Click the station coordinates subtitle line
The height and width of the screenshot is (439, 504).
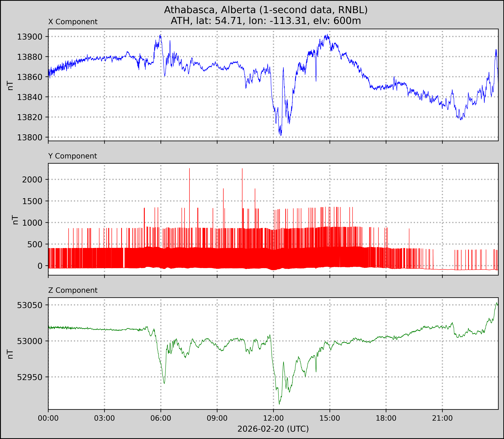coord(266,21)
